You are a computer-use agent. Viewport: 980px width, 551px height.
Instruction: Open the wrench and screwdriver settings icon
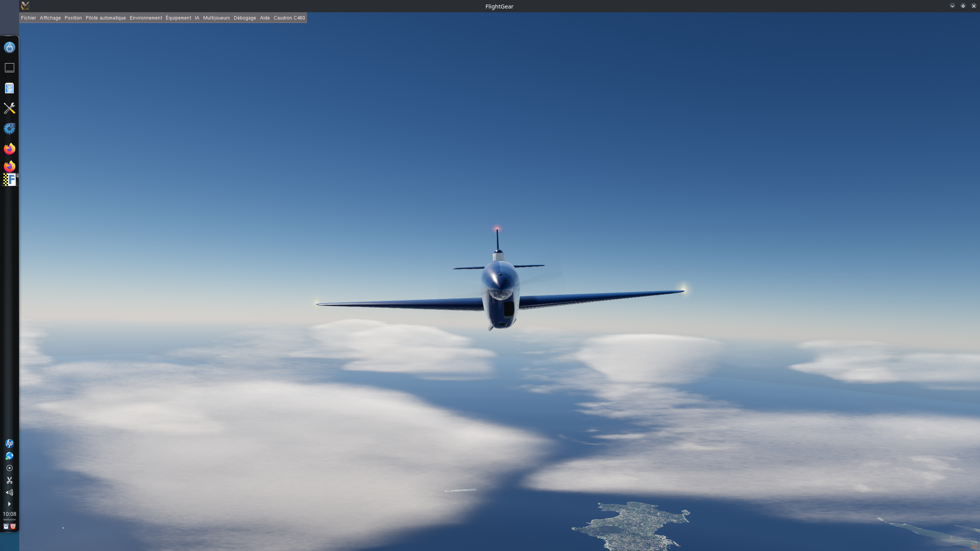9,108
